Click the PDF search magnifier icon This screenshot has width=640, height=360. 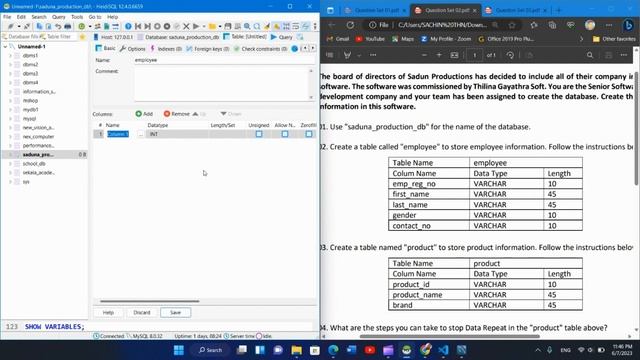point(590,55)
